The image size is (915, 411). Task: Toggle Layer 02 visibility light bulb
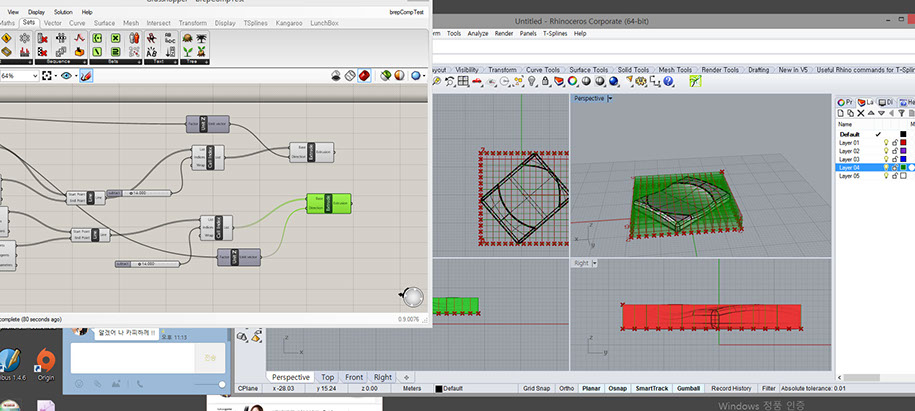point(886,151)
